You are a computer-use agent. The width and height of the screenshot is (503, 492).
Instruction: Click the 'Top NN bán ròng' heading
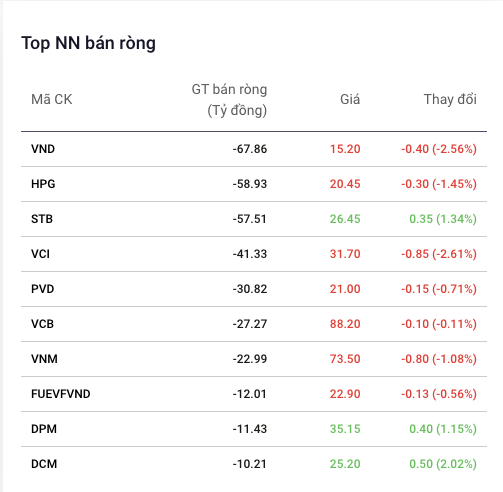88,43
